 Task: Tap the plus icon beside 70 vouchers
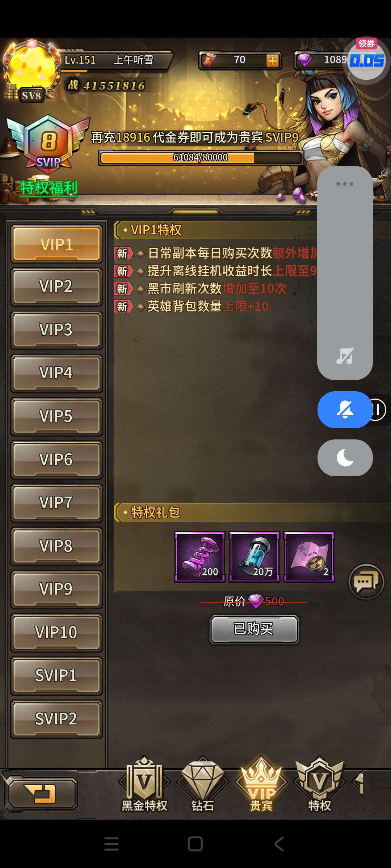[x=273, y=61]
